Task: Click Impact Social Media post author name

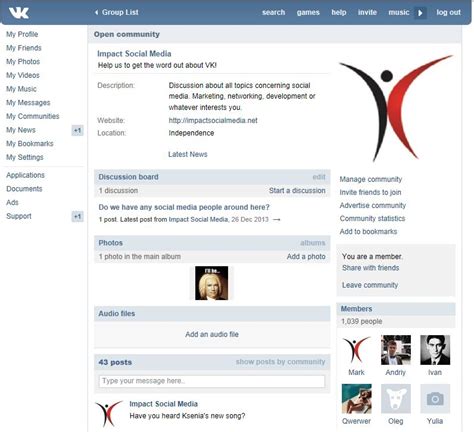Action: (163, 404)
